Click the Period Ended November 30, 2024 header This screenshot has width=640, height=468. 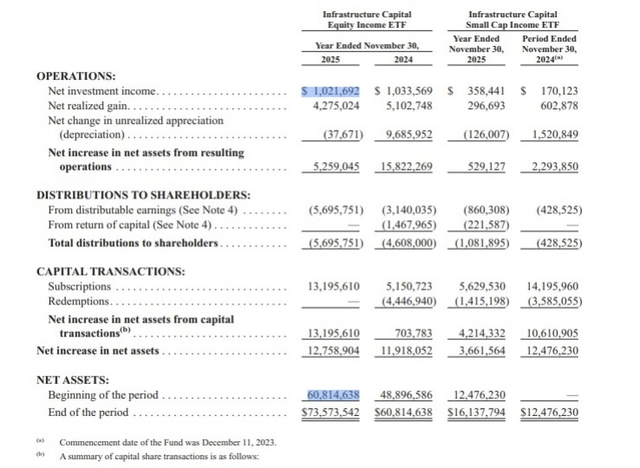[549, 49]
